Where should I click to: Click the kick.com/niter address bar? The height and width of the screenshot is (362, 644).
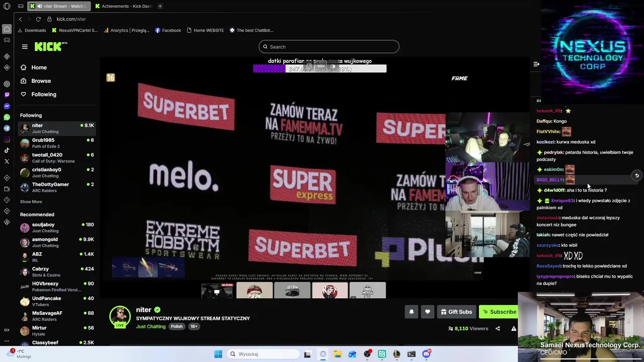(71, 19)
